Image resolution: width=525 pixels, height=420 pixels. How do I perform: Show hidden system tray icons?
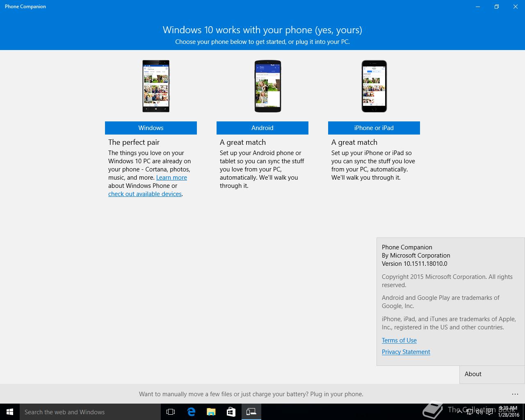(x=459, y=412)
